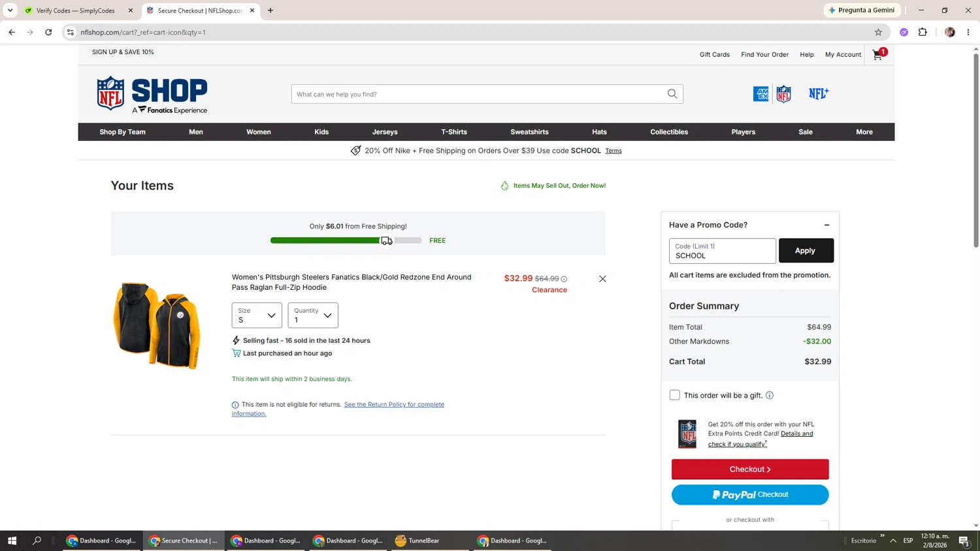Click the American Express logo icon
Viewport: 980px width, 551px height.
point(760,94)
